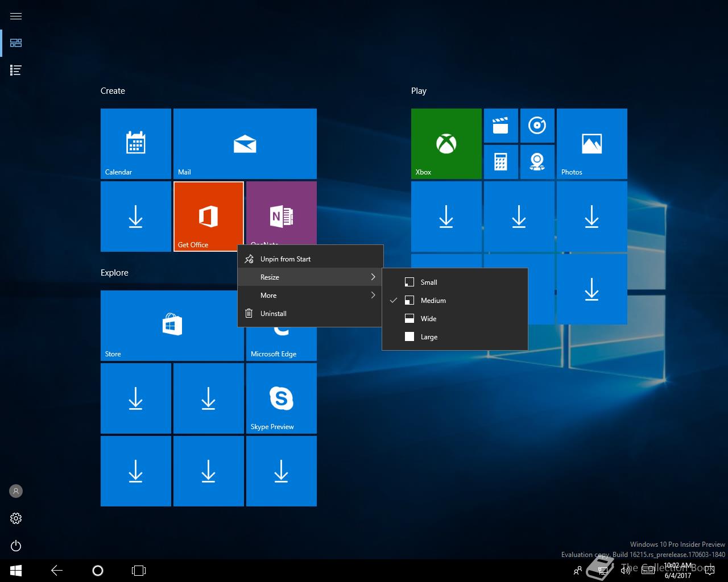
Task: Open the Calendar tile
Action: pyautogui.click(x=136, y=144)
